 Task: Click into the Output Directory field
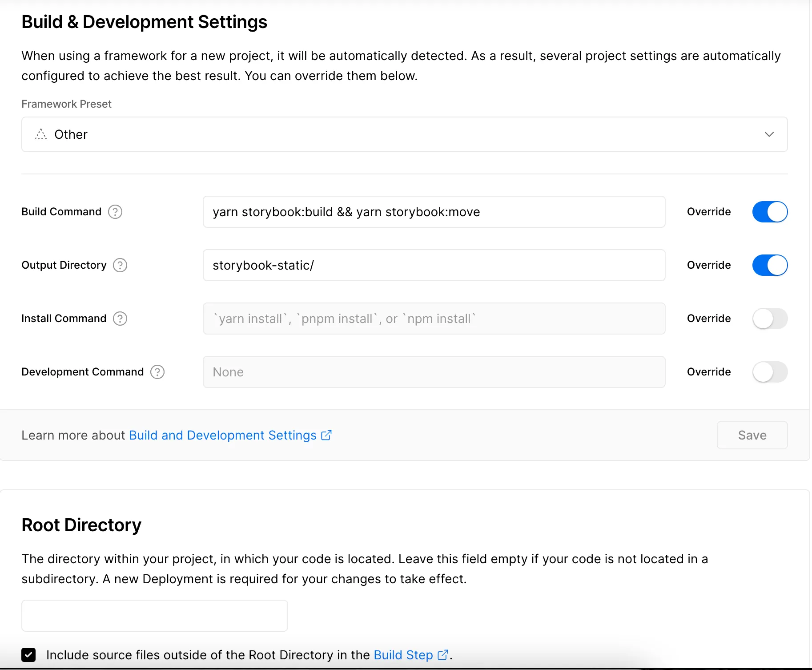[434, 265]
